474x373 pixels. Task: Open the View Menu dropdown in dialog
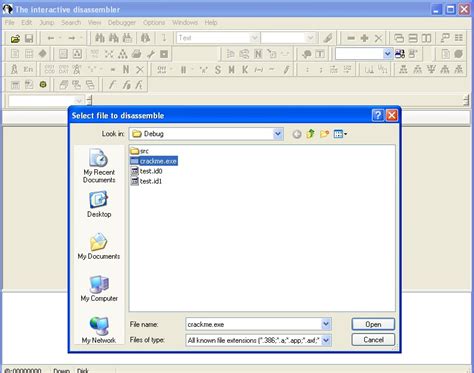click(340, 134)
